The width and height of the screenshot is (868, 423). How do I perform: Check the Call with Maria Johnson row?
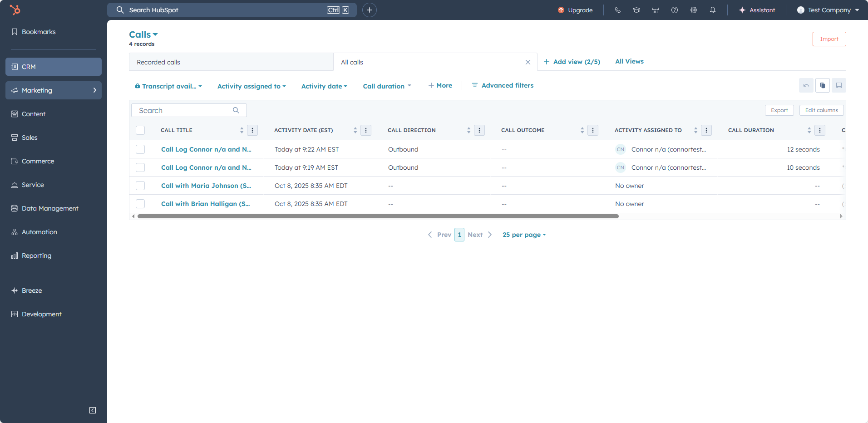point(140,186)
